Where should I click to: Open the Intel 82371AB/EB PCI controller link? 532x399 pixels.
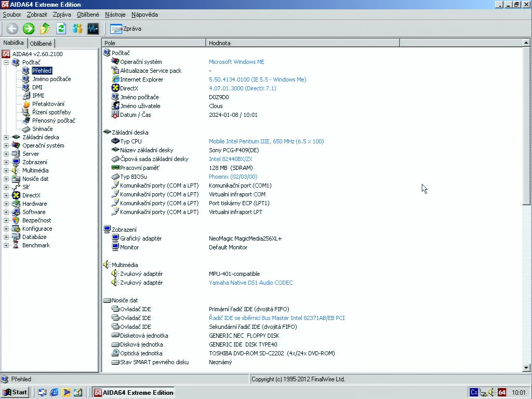(x=277, y=318)
